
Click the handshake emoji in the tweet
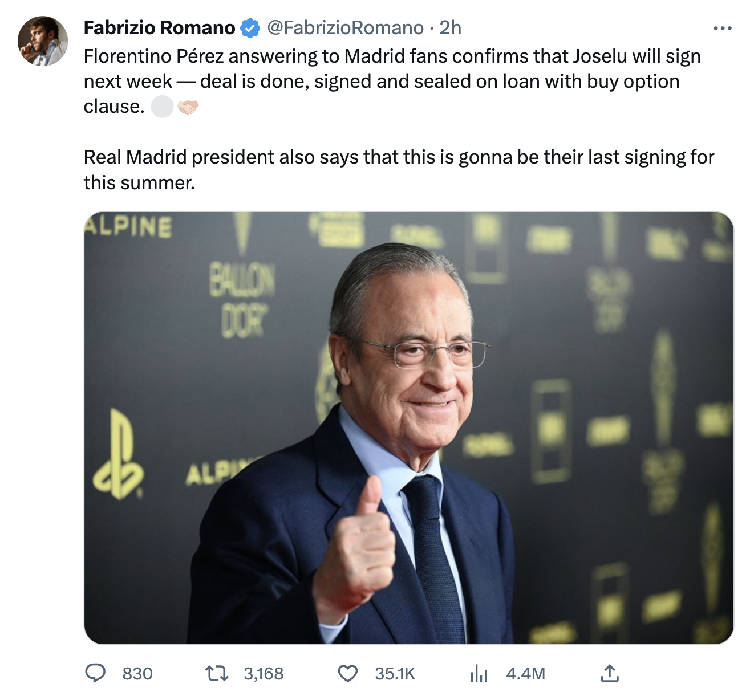[x=188, y=107]
